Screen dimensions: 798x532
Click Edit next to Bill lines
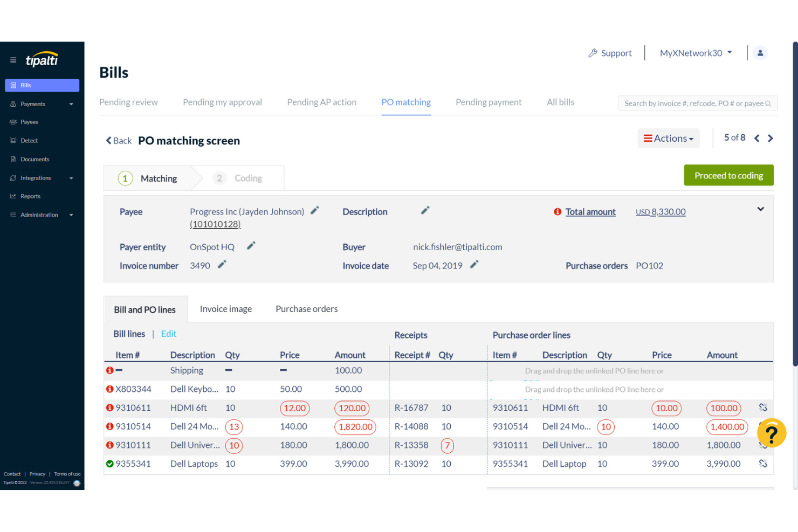(168, 334)
